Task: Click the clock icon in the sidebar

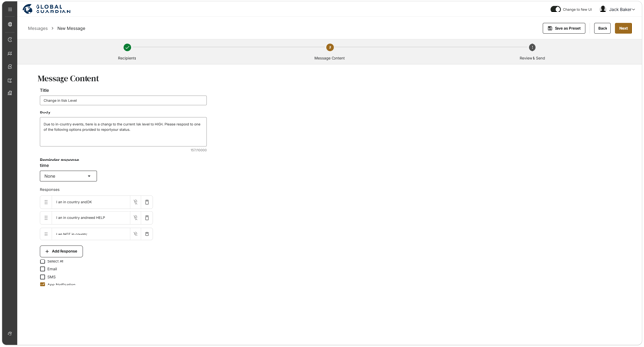Action: tap(10, 39)
